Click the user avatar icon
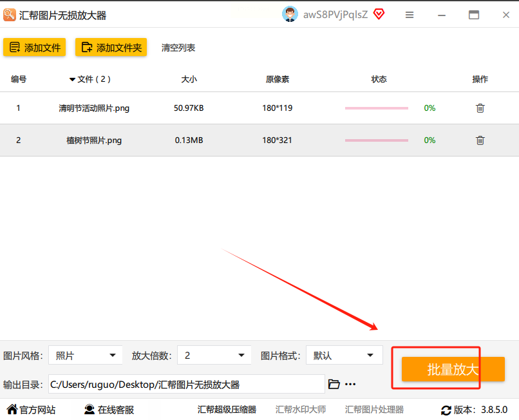This screenshot has height=420, width=519. pyautogui.click(x=290, y=14)
